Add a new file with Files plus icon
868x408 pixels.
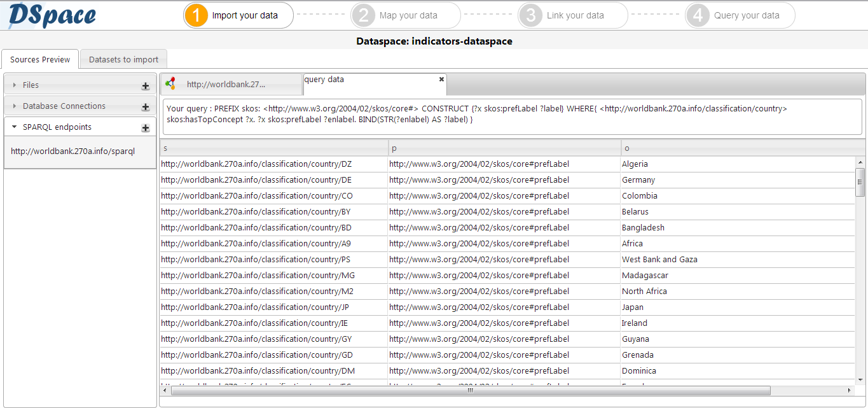[x=146, y=86]
